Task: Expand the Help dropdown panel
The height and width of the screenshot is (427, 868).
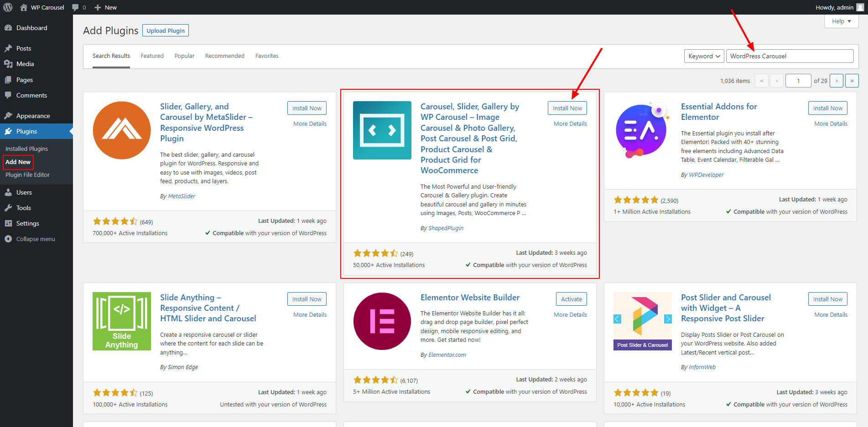Action: [842, 21]
